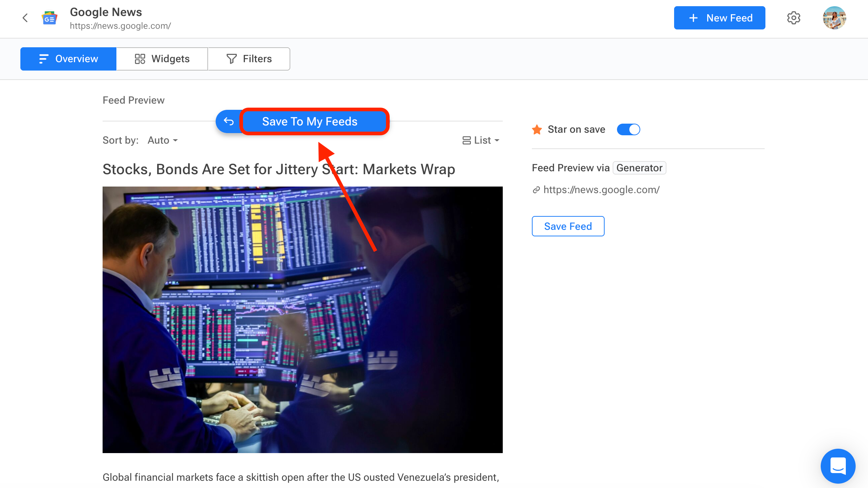Switch to the Widgets tab

(x=162, y=59)
